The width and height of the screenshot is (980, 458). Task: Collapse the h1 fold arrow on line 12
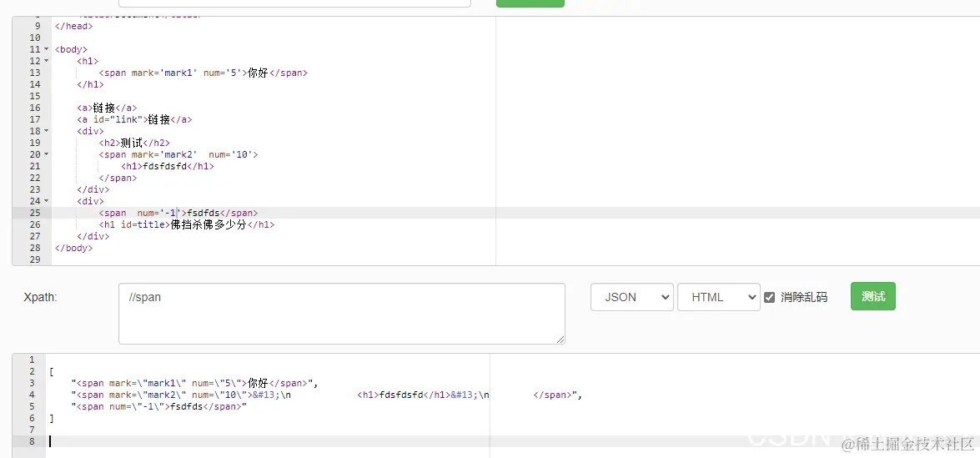46,61
